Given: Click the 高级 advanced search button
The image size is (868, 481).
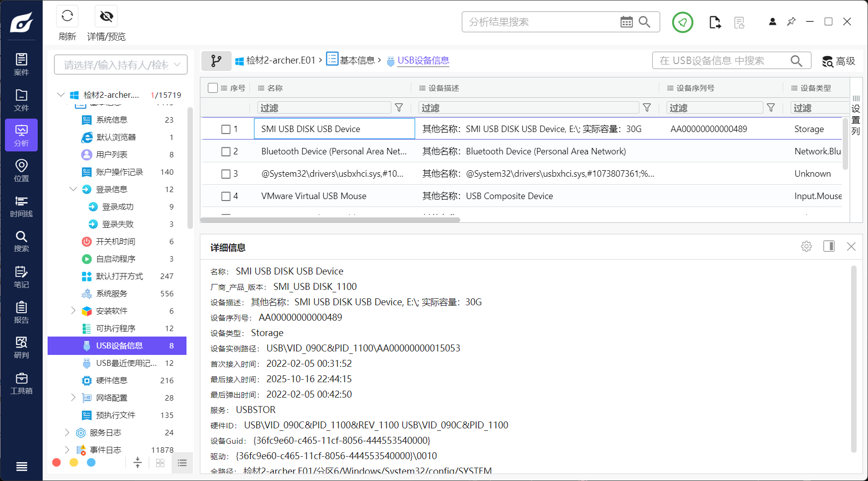Looking at the screenshot, I should pyautogui.click(x=838, y=61).
